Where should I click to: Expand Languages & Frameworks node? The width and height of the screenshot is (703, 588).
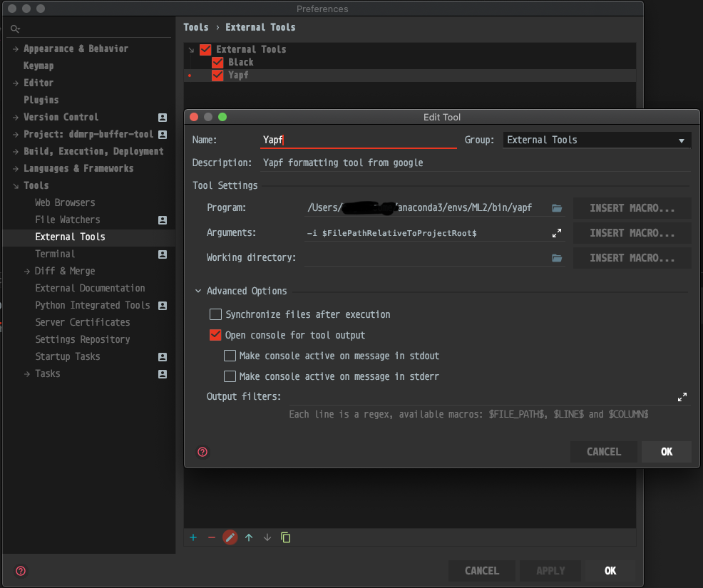coord(15,168)
